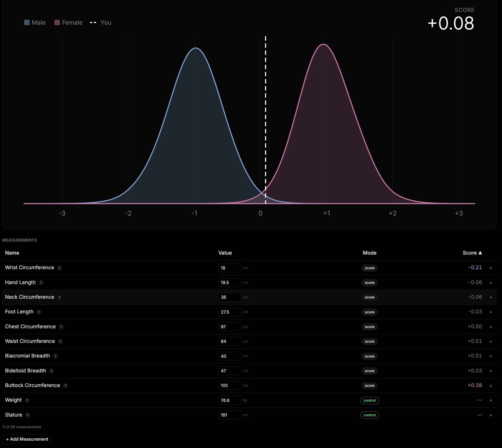The width and height of the screenshot is (502, 448).
Task: Edit the Neck Circumference value field
Action: coord(230,297)
